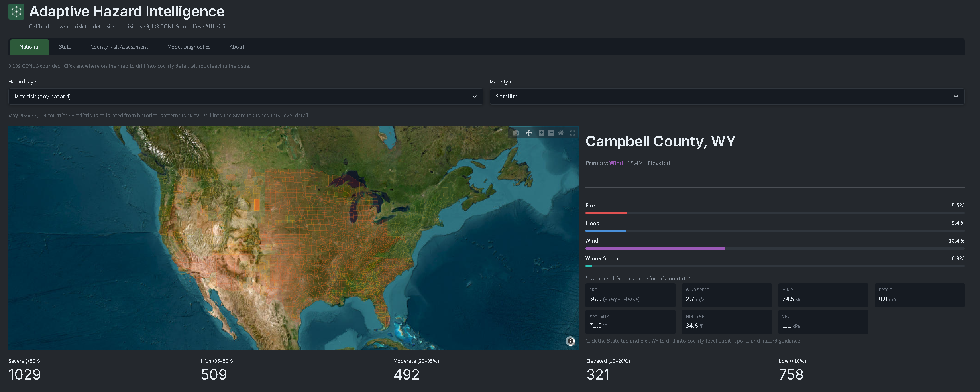
Task: Click the Max Temp 71.0 °F card
Action: 630,322
